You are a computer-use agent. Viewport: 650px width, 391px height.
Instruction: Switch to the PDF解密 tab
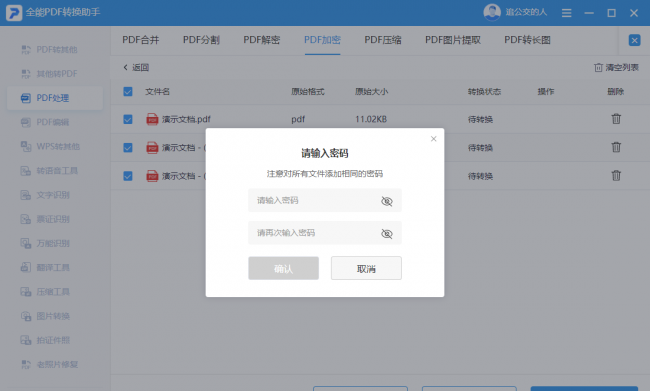pos(262,40)
